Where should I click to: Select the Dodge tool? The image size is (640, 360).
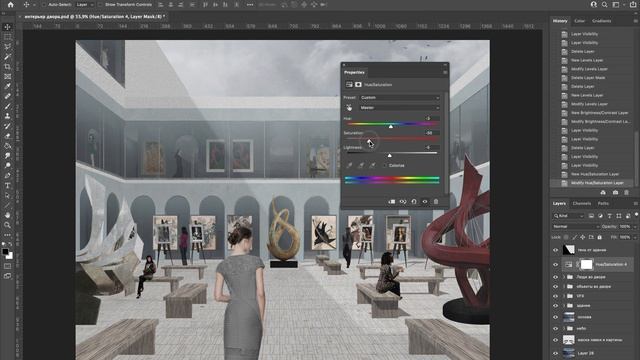tap(7, 166)
